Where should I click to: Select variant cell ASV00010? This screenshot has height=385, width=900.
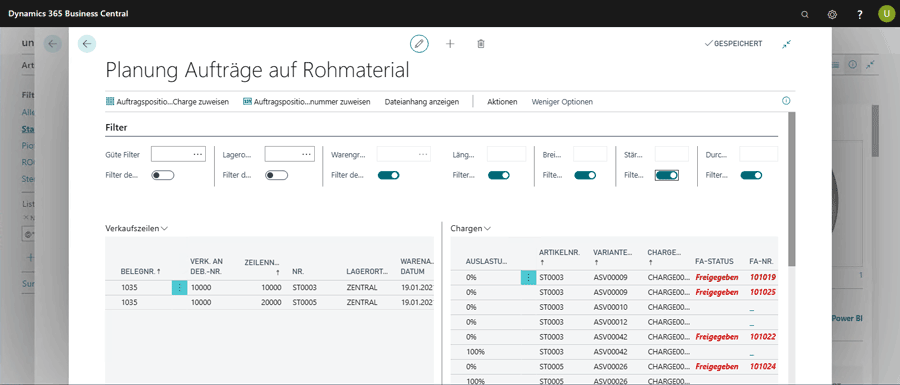(610, 307)
